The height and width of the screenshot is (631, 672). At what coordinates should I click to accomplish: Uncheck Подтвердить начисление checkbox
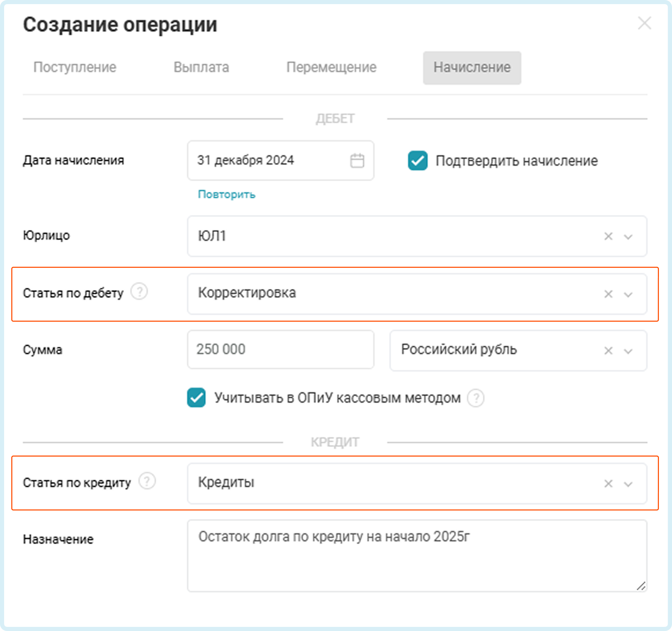tap(417, 161)
